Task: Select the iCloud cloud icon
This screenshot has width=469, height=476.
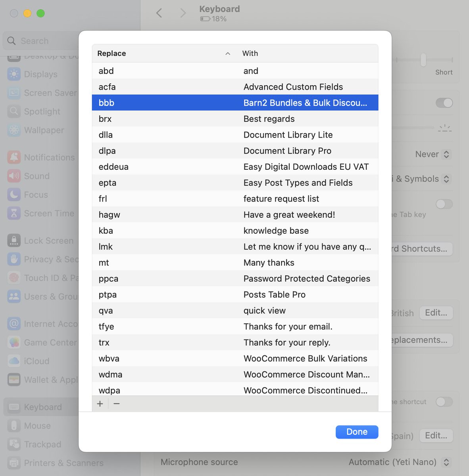Action: pyautogui.click(x=14, y=361)
